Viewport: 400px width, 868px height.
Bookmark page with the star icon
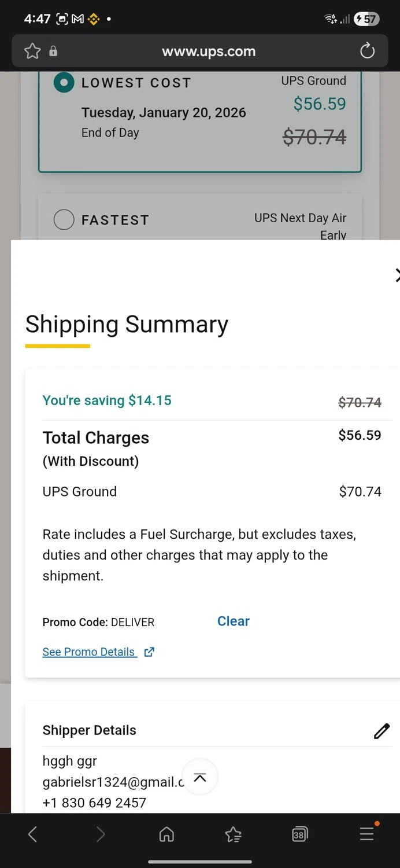pos(32,52)
